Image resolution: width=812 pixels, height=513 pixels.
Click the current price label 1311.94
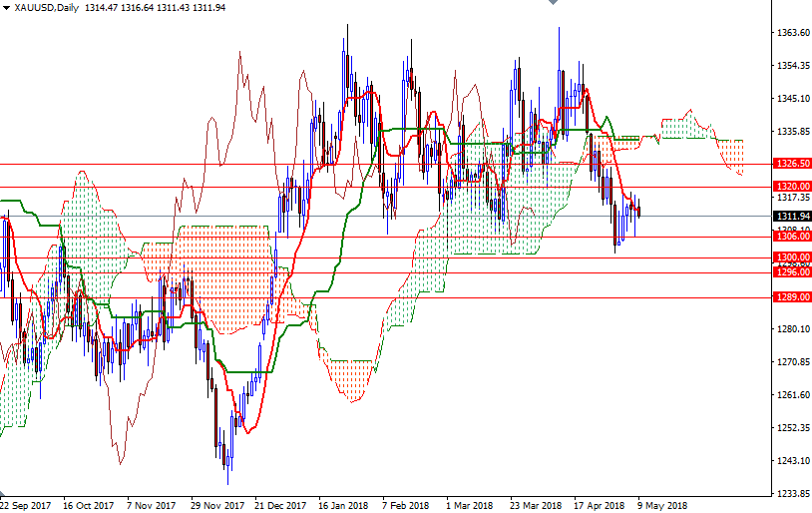[791, 216]
